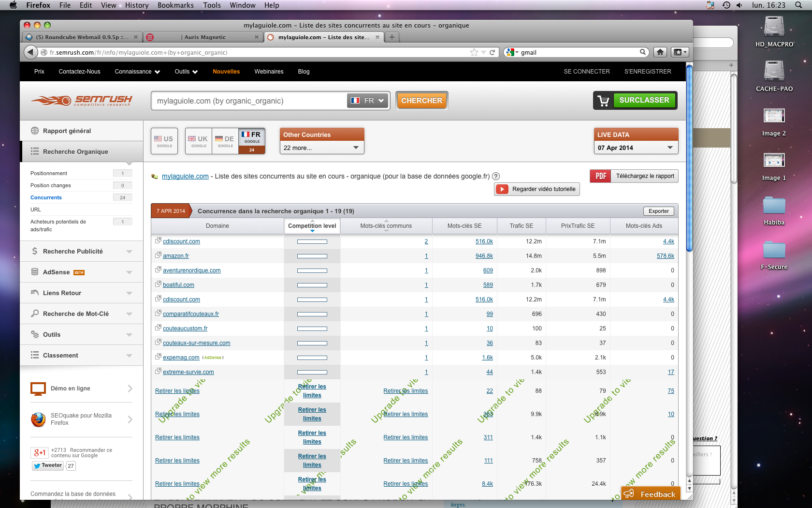This screenshot has width=812, height=508.
Task: Expand the Connaissance menu
Action: pos(137,72)
